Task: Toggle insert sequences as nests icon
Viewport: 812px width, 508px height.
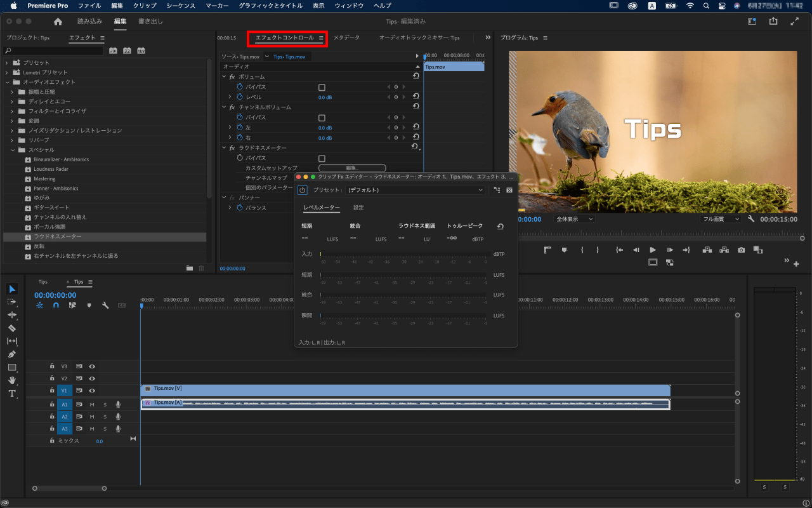Action: click(x=39, y=305)
